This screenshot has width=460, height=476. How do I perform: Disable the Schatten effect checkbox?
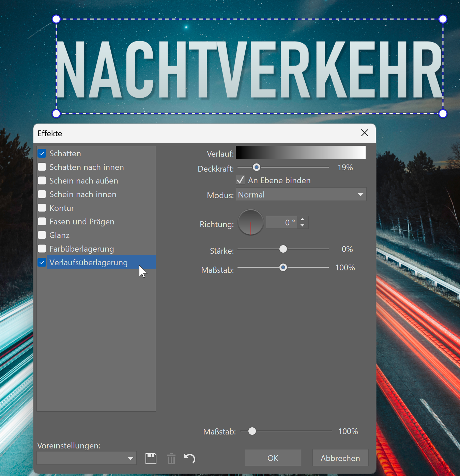42,154
